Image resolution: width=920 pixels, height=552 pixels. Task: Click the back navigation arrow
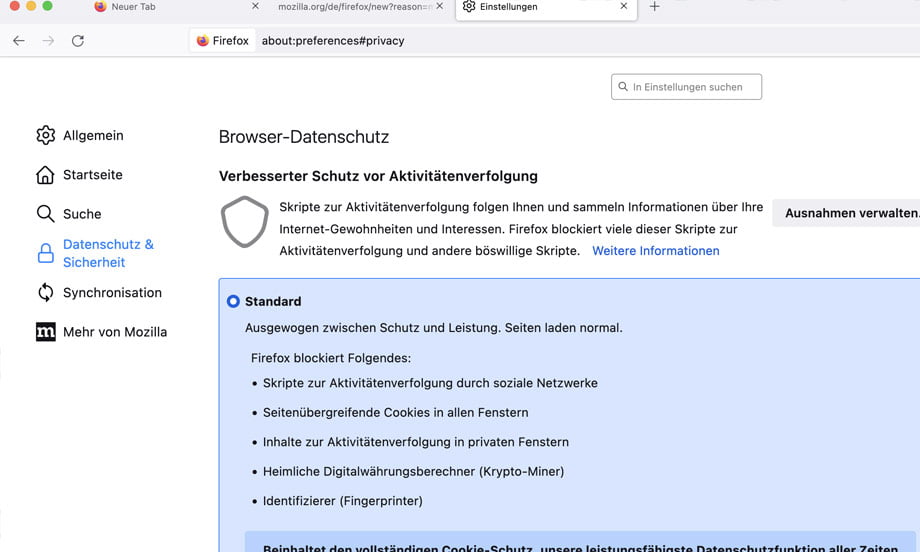coord(18,41)
